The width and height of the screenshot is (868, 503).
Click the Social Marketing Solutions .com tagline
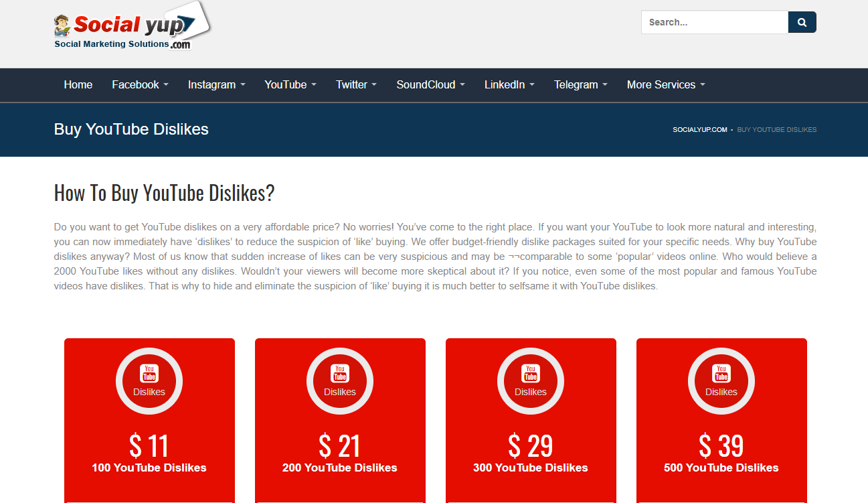coord(122,44)
